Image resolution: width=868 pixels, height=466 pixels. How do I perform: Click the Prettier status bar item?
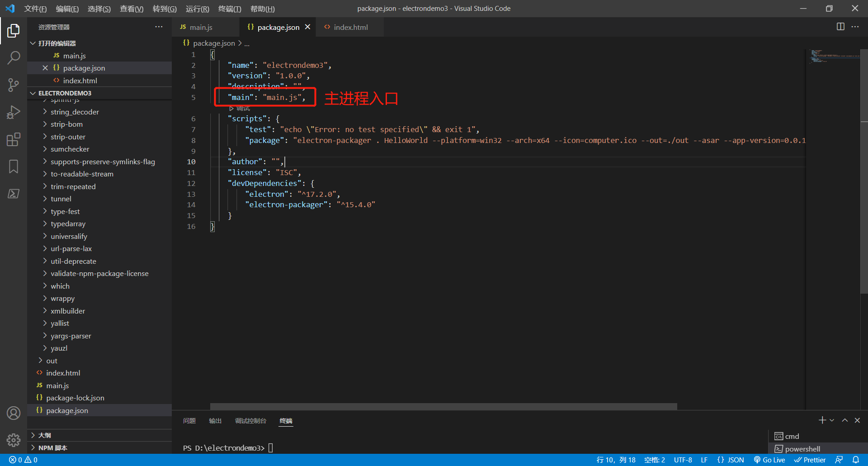810,460
